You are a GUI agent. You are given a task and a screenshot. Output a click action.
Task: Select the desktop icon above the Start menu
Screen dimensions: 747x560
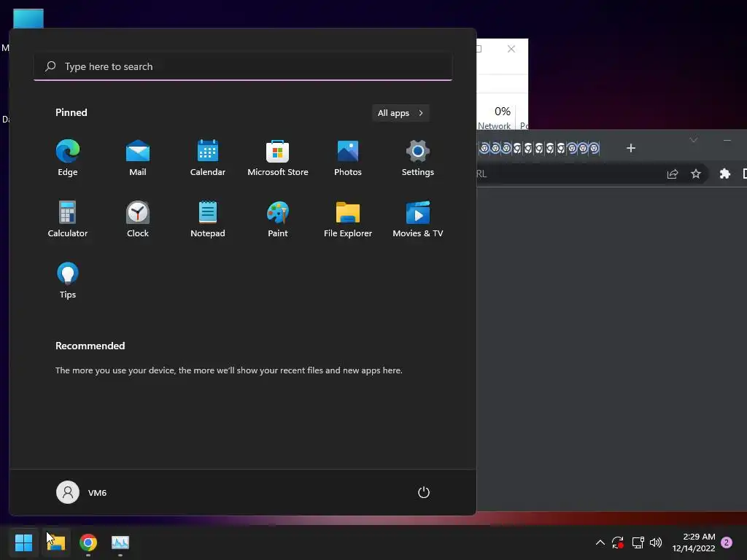click(x=28, y=18)
